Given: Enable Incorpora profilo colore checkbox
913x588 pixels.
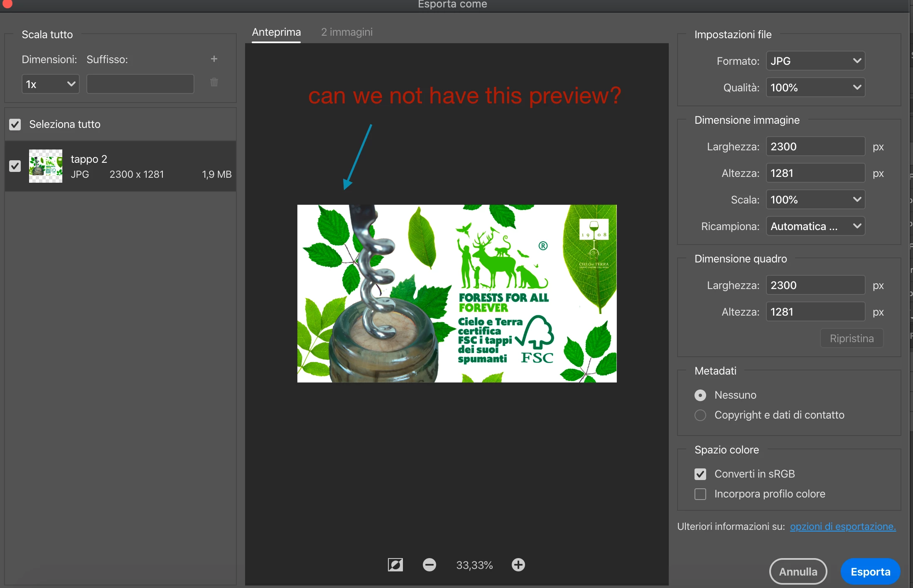Looking at the screenshot, I should [x=700, y=494].
